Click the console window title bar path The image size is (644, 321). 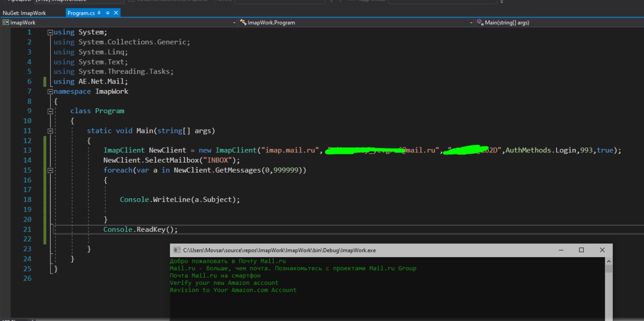point(279,250)
